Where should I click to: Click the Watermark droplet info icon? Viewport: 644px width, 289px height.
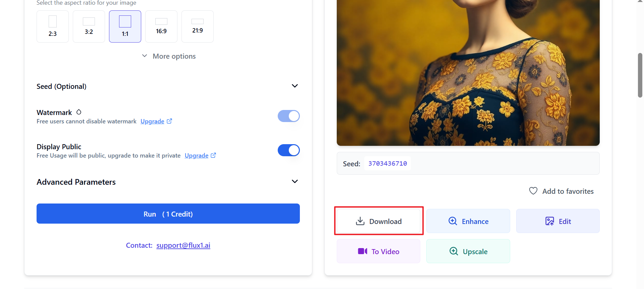point(79,112)
